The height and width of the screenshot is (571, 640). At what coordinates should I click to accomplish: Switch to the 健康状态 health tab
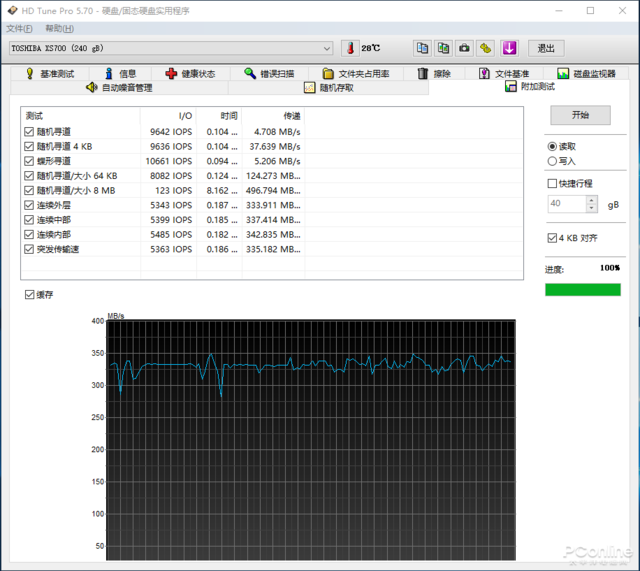click(191, 73)
